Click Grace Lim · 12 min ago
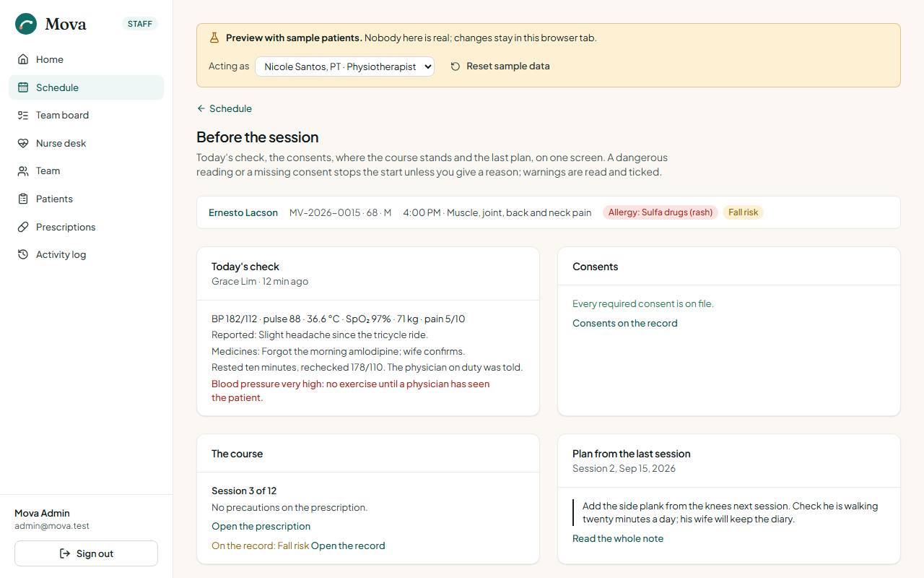Screen dimensions: 924x578 pos(260,281)
